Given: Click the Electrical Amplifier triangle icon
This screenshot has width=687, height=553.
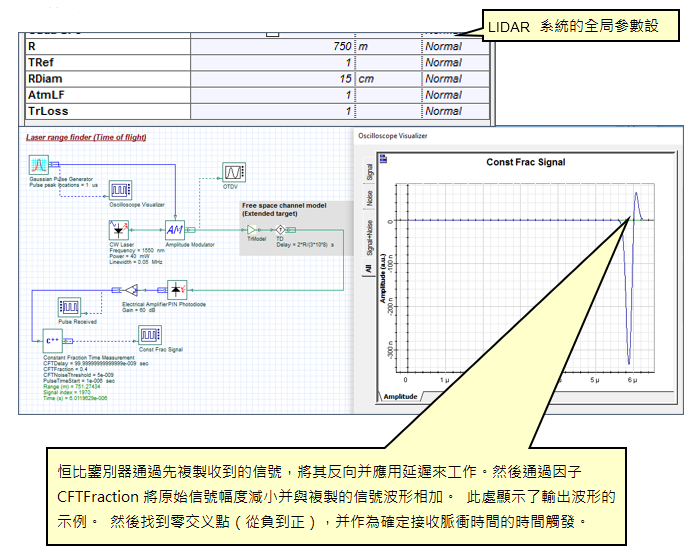Looking at the screenshot, I should (131, 290).
